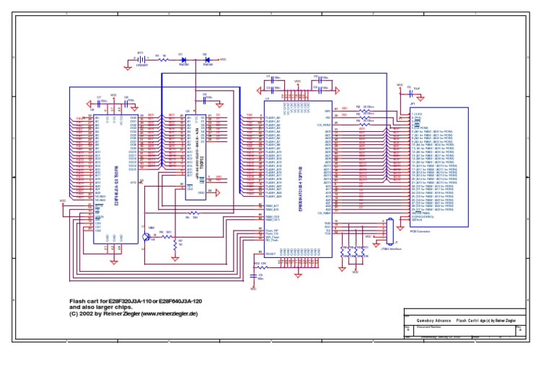
Task: Click the C6 capacitor above the SRAM chip
Action: [x=204, y=101]
